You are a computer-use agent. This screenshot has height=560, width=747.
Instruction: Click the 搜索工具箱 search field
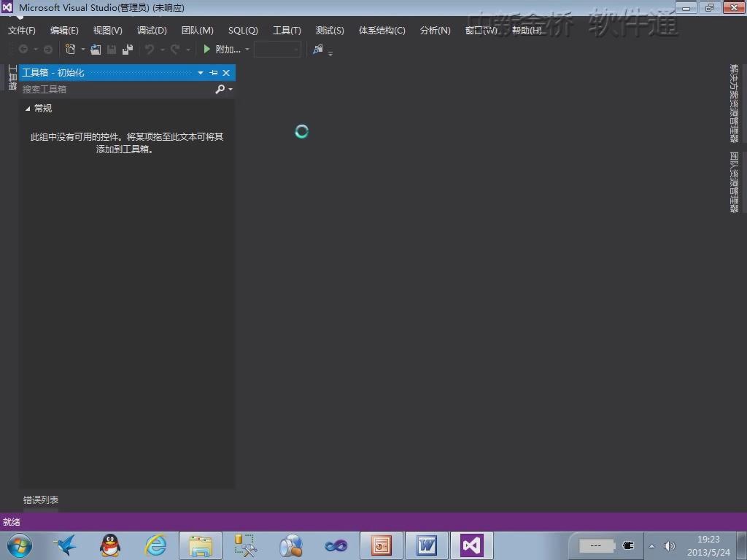[x=117, y=89]
